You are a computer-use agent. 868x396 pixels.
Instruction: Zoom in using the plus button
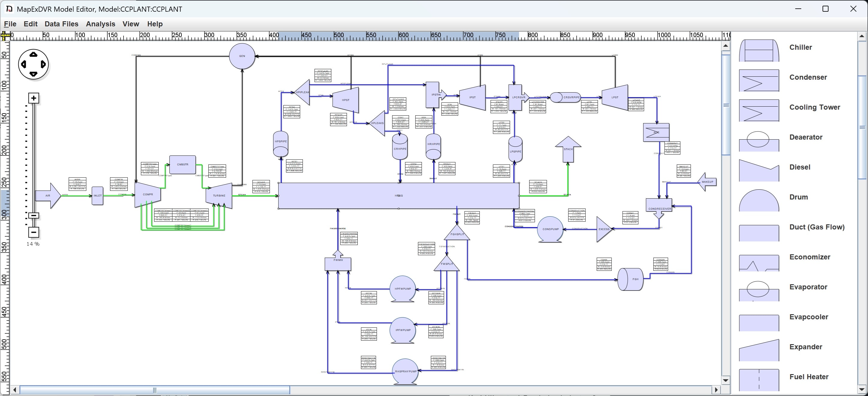(x=34, y=98)
